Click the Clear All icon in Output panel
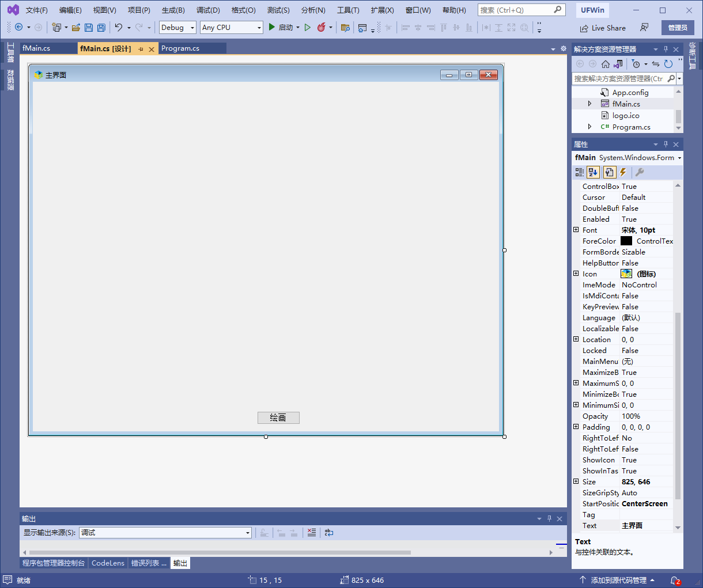This screenshot has width=703, height=588. (312, 533)
